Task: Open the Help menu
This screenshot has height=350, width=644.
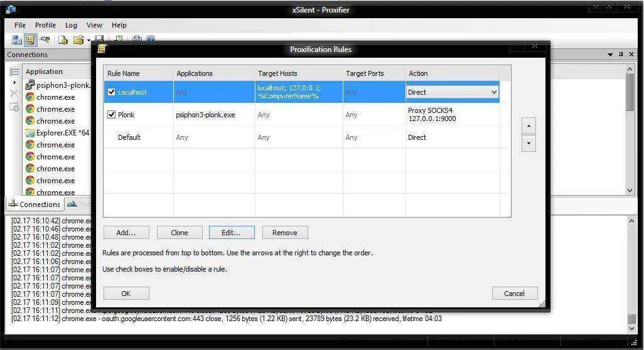Action: tap(119, 25)
